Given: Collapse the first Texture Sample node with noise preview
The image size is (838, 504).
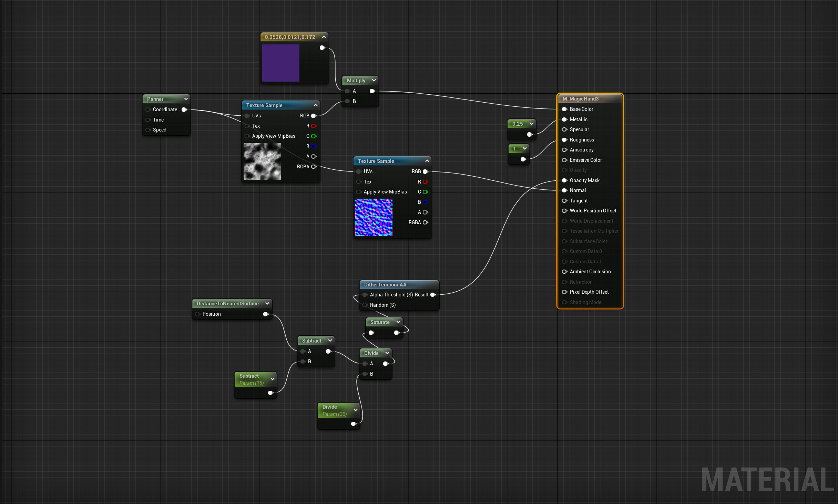Looking at the screenshot, I should tap(316, 105).
